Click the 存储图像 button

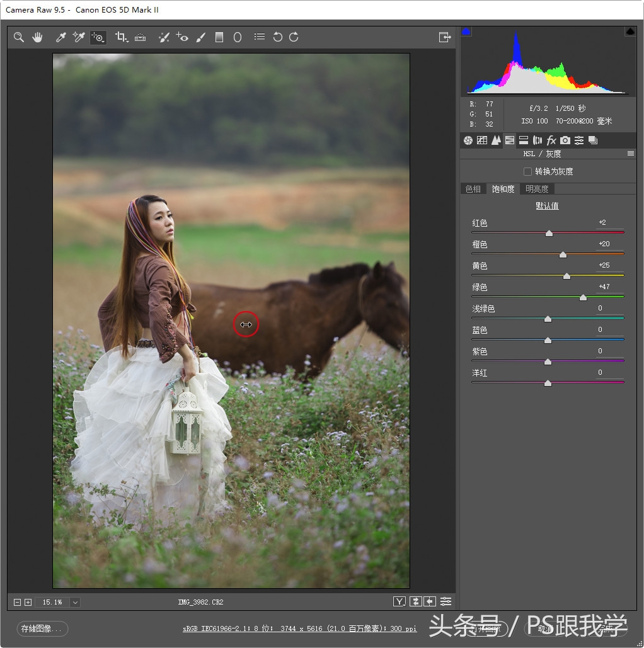pos(42,628)
